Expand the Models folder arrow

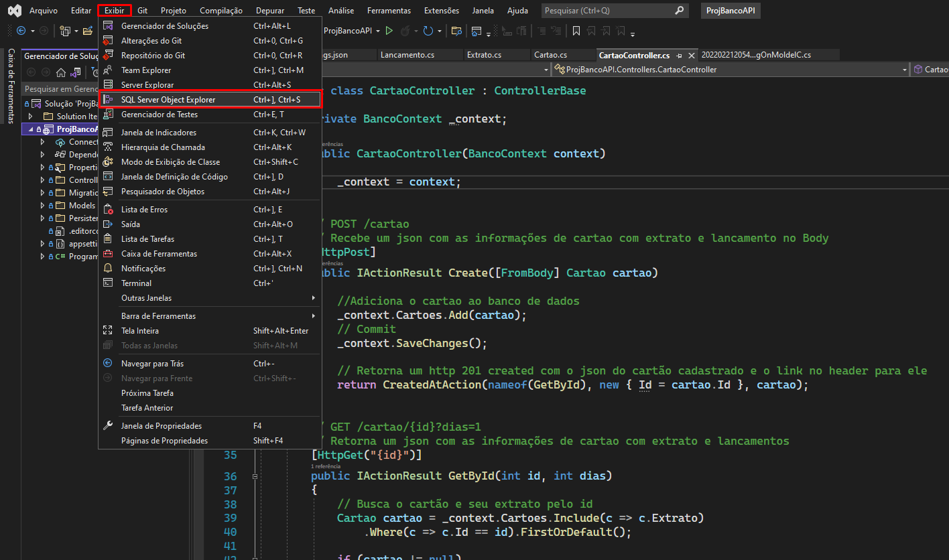pyautogui.click(x=43, y=206)
